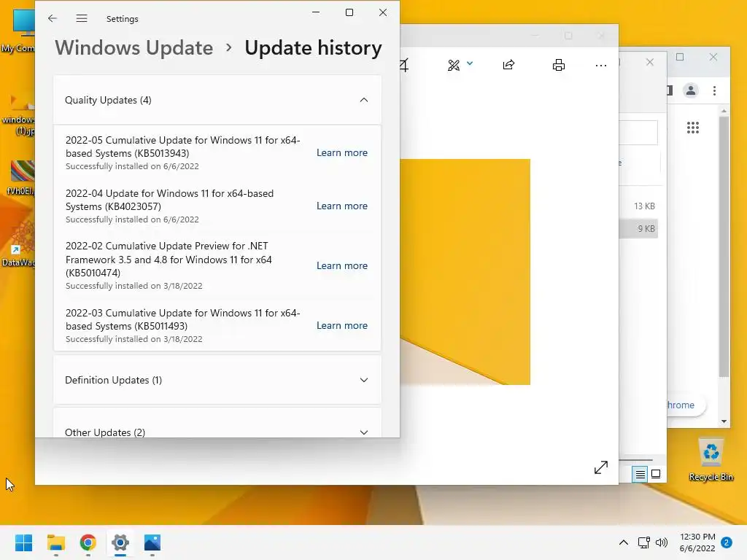This screenshot has width=747, height=560.
Task: Click the 2022-02 Cumulative Update Preview text
Action: coord(169,260)
